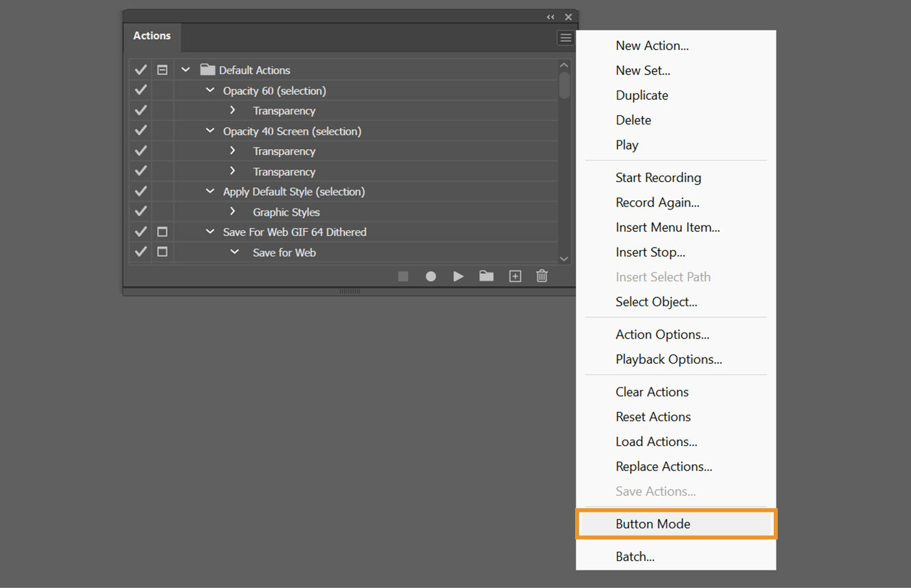Click the Create new action icon
The height and width of the screenshot is (588, 911).
click(x=515, y=276)
